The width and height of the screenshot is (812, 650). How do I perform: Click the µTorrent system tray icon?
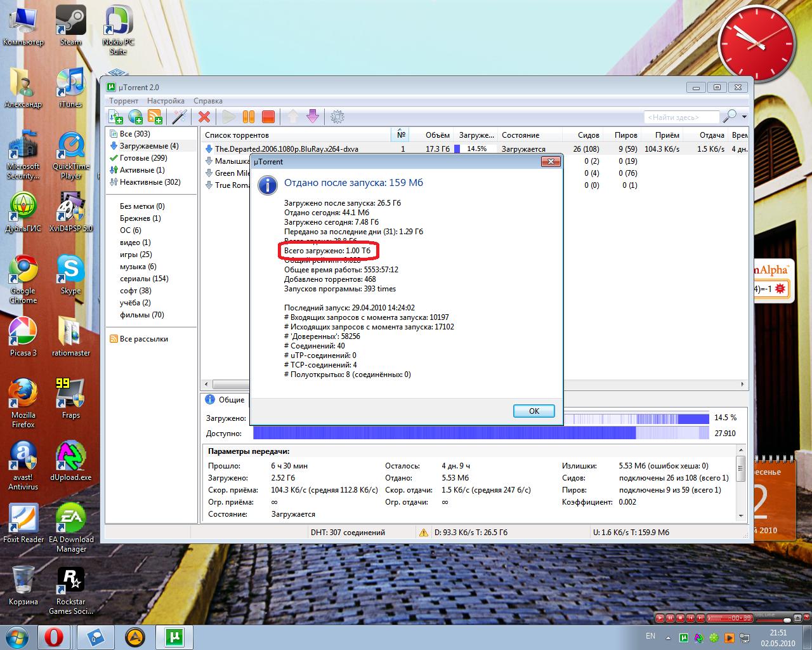[684, 637]
